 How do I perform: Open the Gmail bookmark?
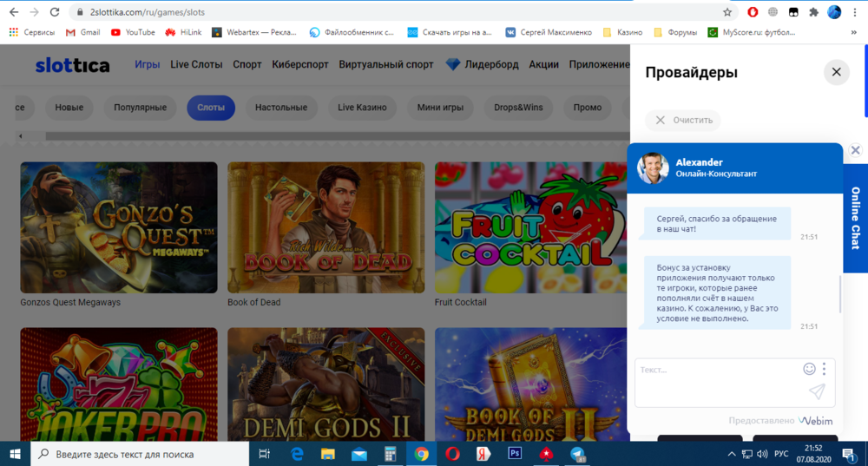[83, 32]
